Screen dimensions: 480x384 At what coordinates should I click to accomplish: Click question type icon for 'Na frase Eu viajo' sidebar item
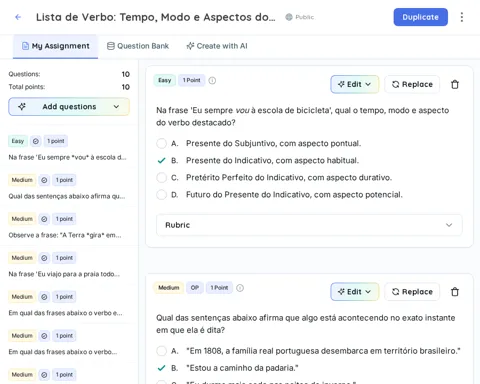[x=44, y=258]
